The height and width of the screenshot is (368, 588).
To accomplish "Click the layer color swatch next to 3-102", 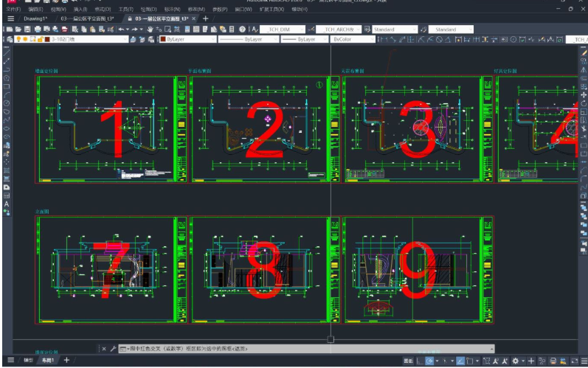I will 47,39.
